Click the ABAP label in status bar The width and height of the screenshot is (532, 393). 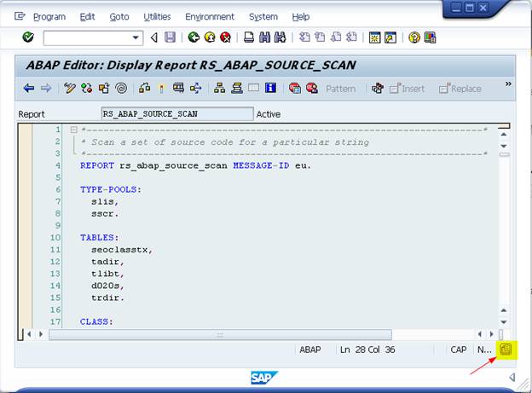click(309, 350)
